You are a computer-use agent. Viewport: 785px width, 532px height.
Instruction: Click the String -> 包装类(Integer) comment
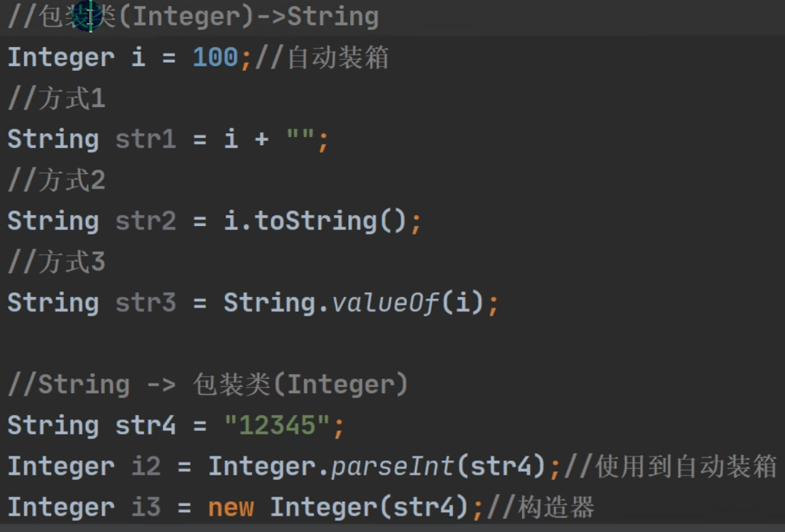click(208, 385)
